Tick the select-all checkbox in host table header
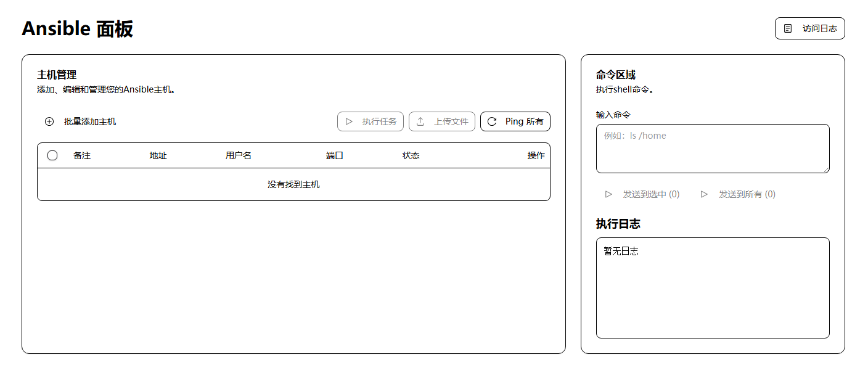This screenshot has width=868, height=365. (x=52, y=155)
